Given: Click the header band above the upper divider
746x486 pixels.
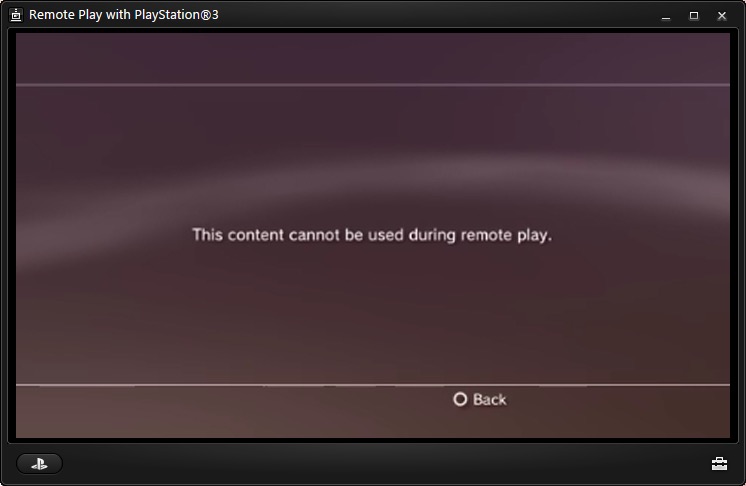Looking at the screenshot, I should [x=373, y=58].
